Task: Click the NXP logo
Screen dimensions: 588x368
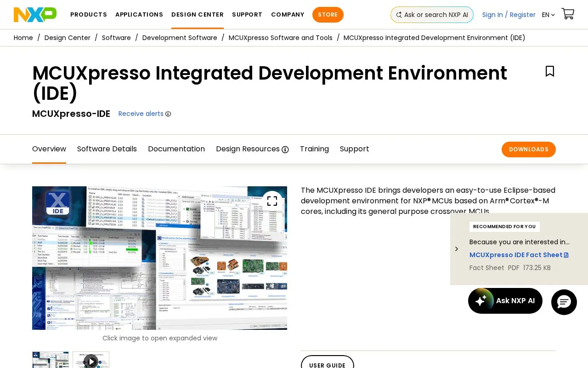Action: [35, 14]
